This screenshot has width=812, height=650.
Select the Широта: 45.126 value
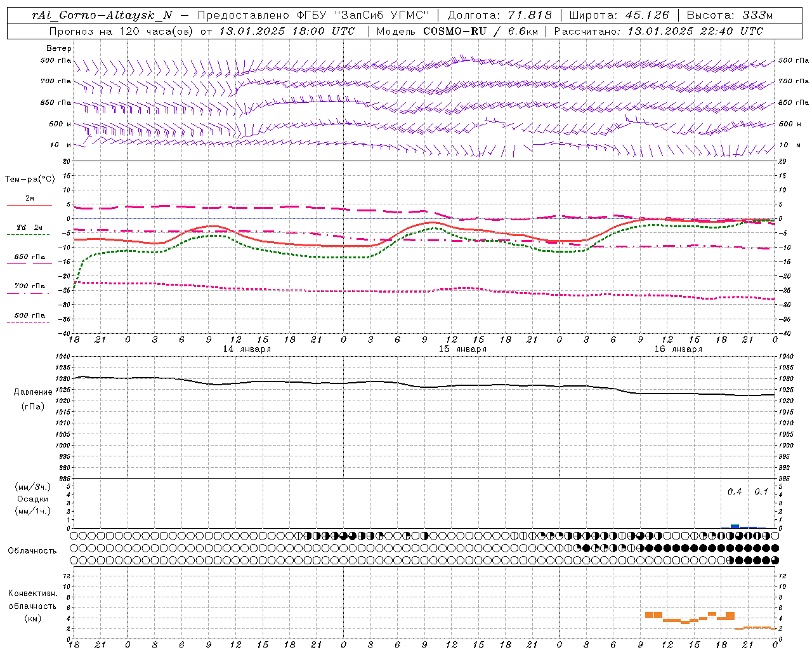coord(619,15)
